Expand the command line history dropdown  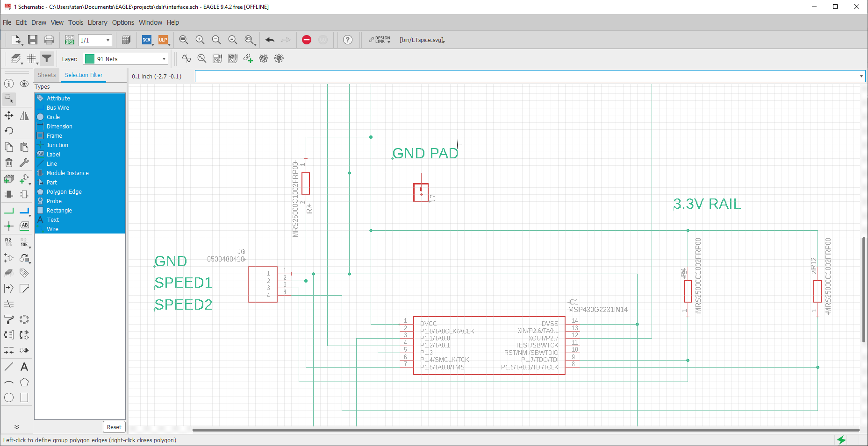861,76
